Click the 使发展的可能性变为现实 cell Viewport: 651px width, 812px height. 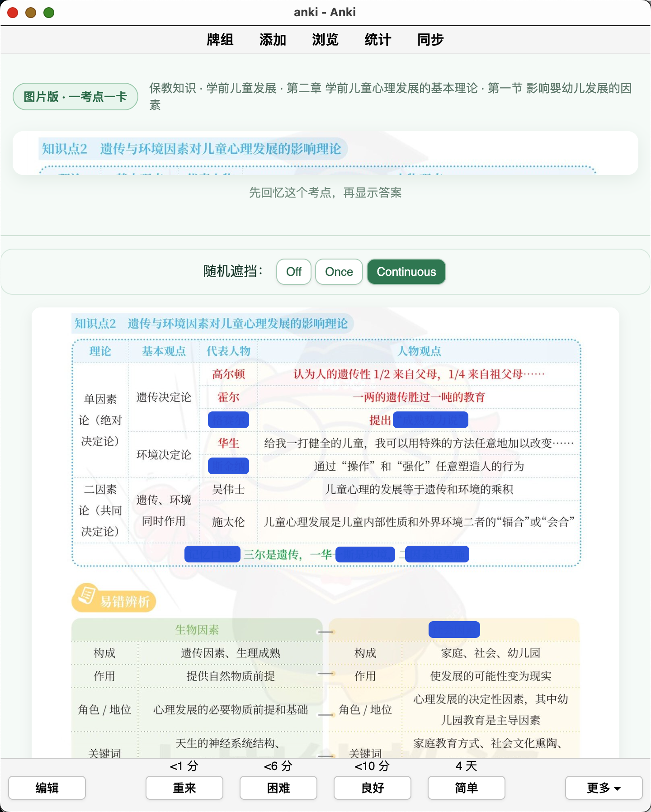point(491,676)
